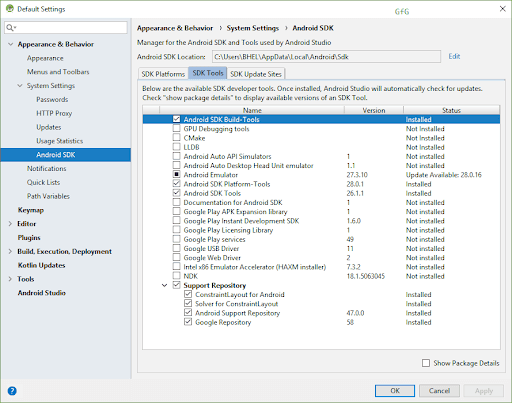This screenshot has width=512, height=403.
Task: Collapse the System Settings tree node
Action: [x=20, y=86]
